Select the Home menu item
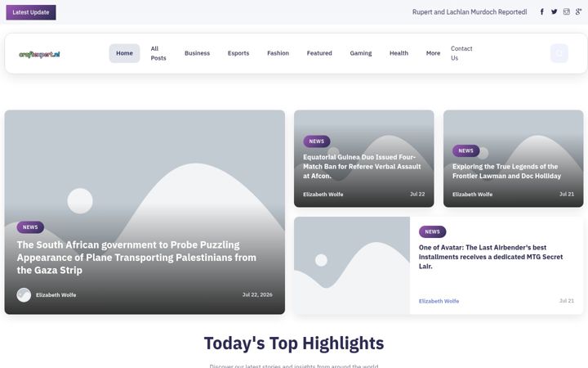 coord(124,53)
